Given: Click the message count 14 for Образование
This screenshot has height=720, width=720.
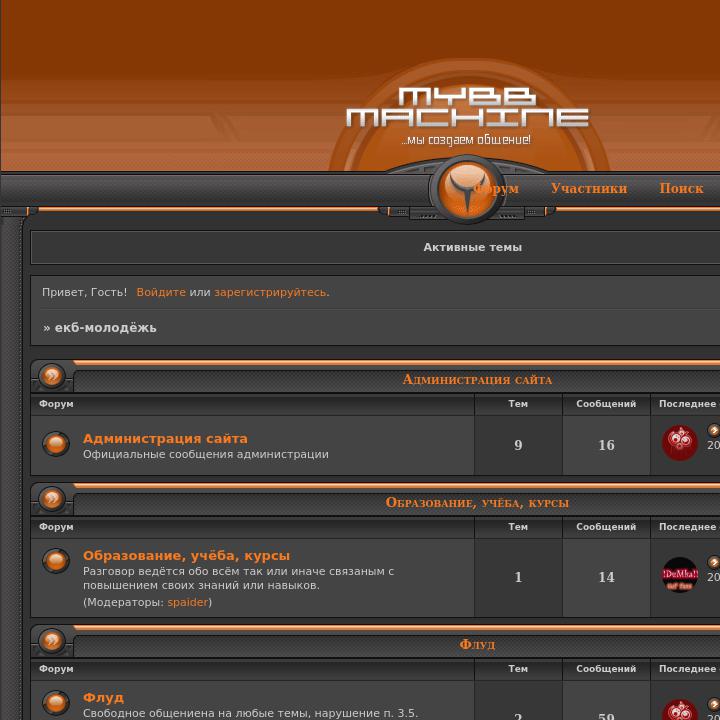Looking at the screenshot, I should 606,577.
